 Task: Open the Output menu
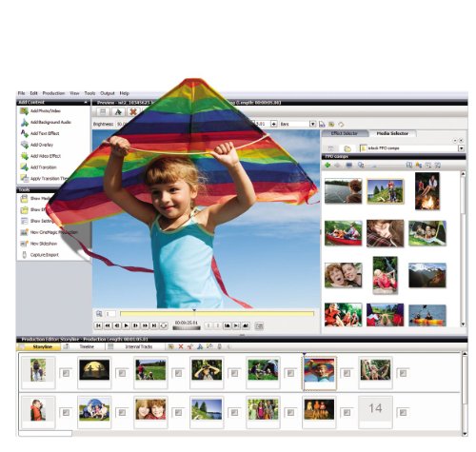(108, 93)
